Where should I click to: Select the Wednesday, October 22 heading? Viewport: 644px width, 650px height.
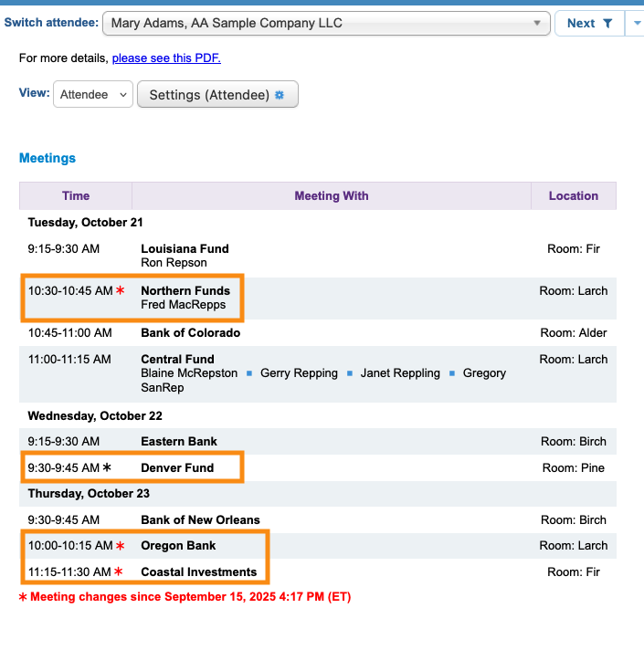tap(95, 415)
